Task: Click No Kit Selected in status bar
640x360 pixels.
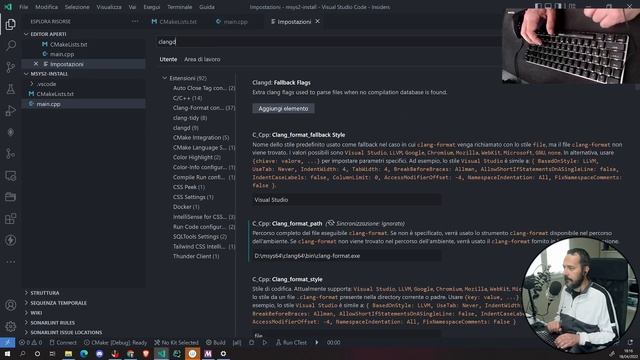Action: click(x=176, y=342)
